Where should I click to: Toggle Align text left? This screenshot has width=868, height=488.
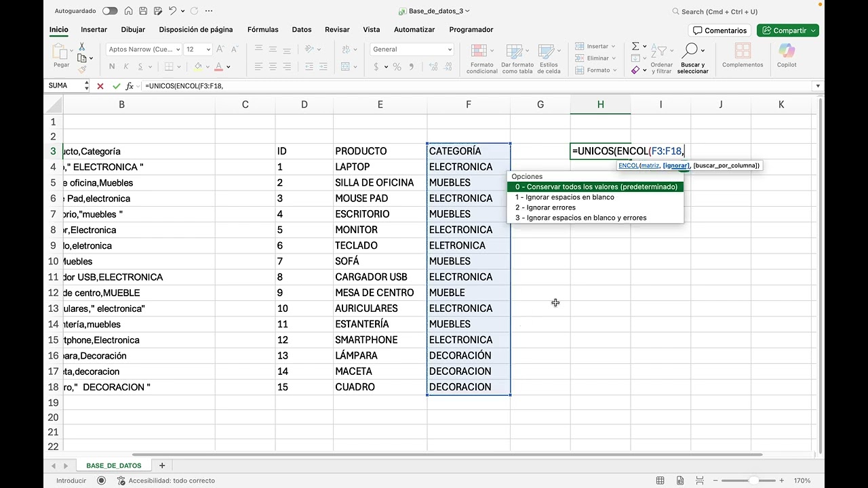pyautogui.click(x=258, y=66)
